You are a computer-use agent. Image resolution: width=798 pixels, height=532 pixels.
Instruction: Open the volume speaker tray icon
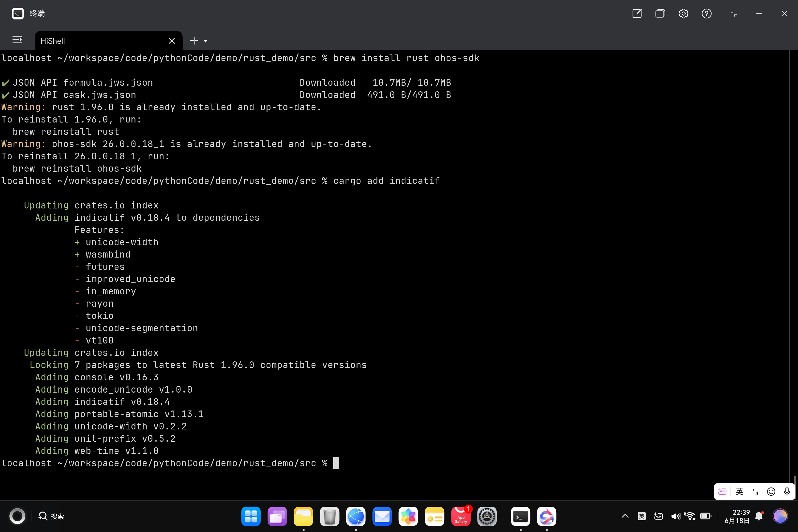tap(675, 516)
